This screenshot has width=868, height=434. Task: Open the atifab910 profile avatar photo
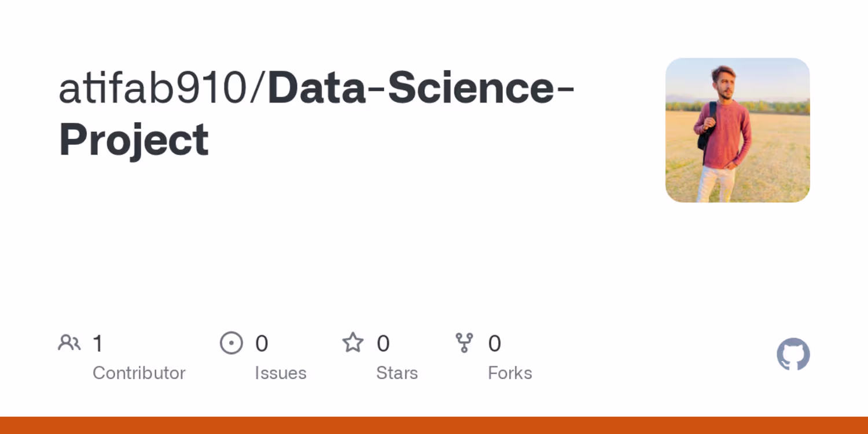[x=738, y=130]
